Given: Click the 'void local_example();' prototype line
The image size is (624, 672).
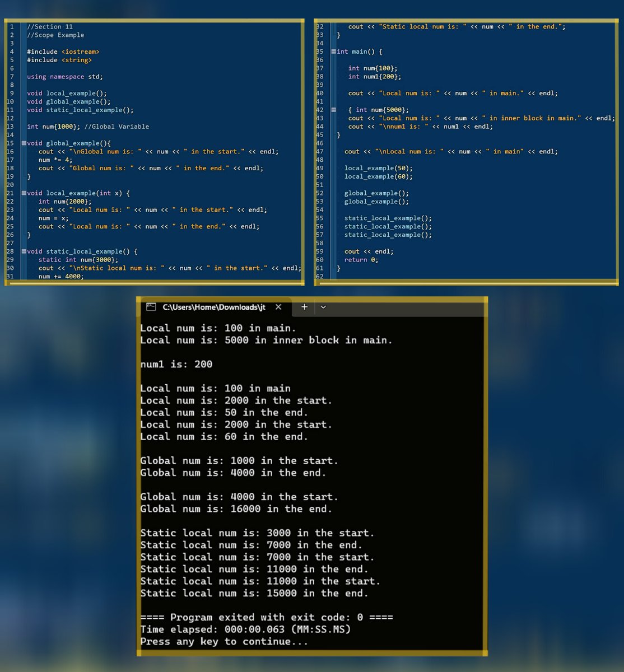Looking at the screenshot, I should coord(67,94).
